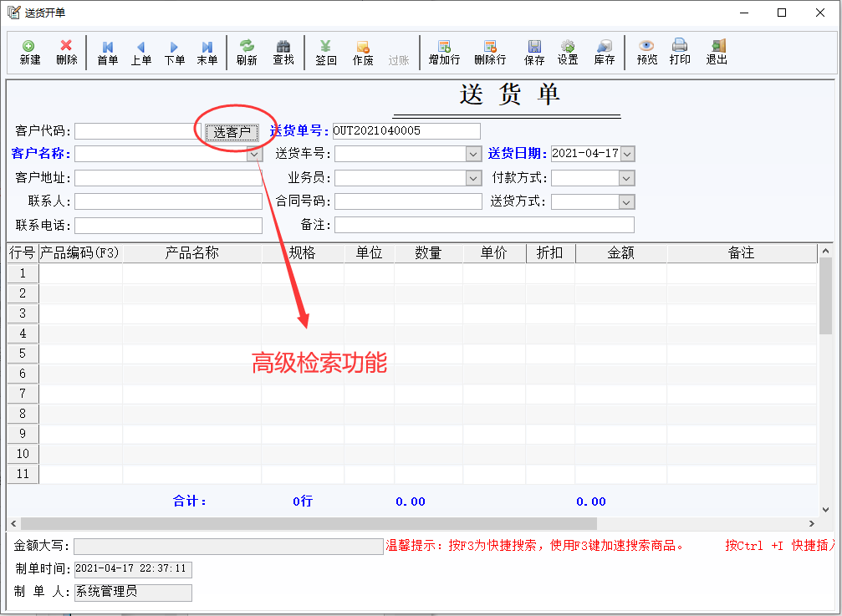Click the 签回 toolbar icon
Image resolution: width=842 pixels, height=616 pixels.
(325, 52)
